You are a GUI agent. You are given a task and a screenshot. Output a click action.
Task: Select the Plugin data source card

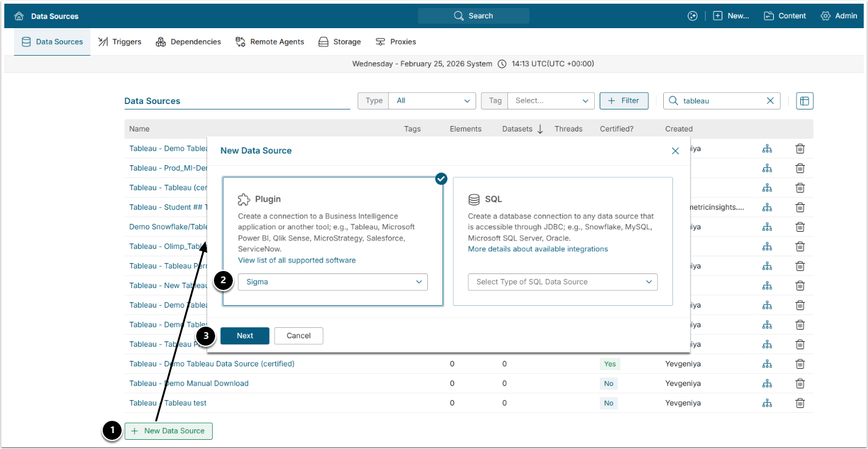pos(333,208)
